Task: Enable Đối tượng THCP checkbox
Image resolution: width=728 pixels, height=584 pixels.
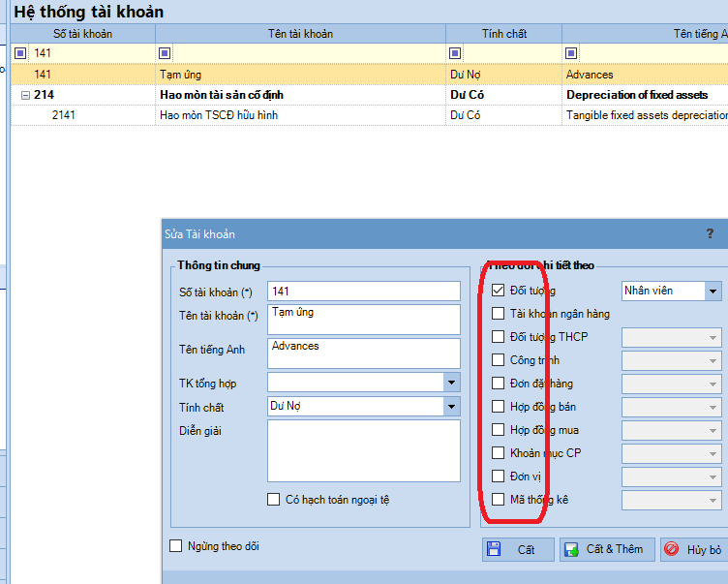Action: (x=498, y=337)
